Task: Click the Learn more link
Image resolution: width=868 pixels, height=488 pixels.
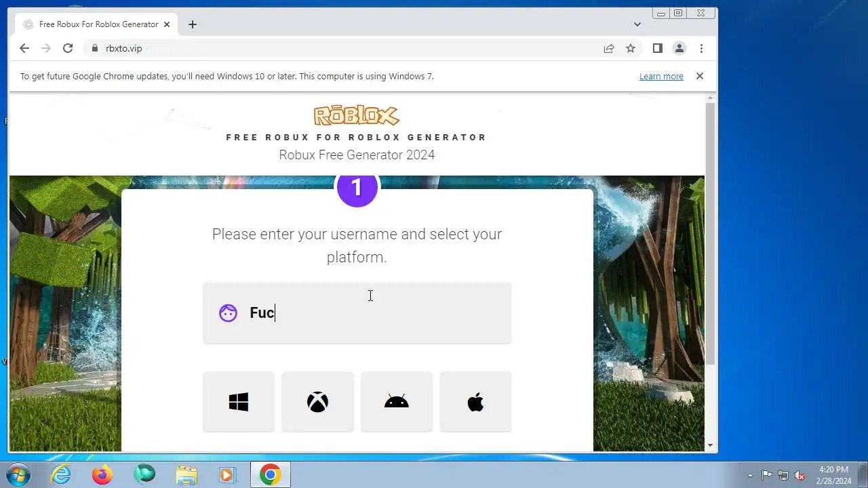Action: pos(661,77)
